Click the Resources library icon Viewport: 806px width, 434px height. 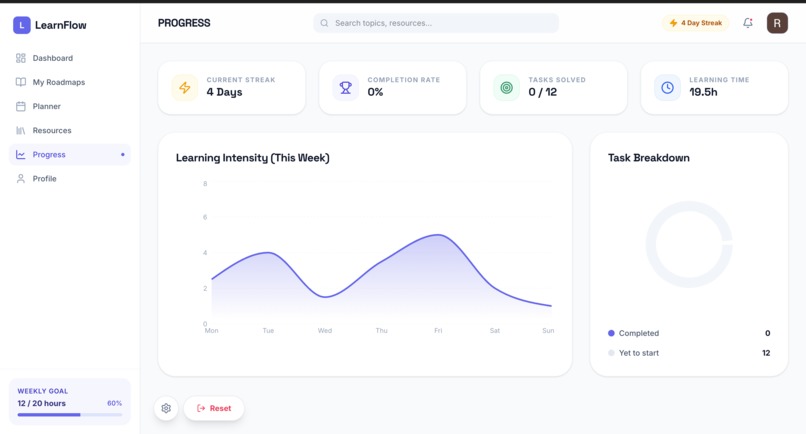click(x=21, y=131)
